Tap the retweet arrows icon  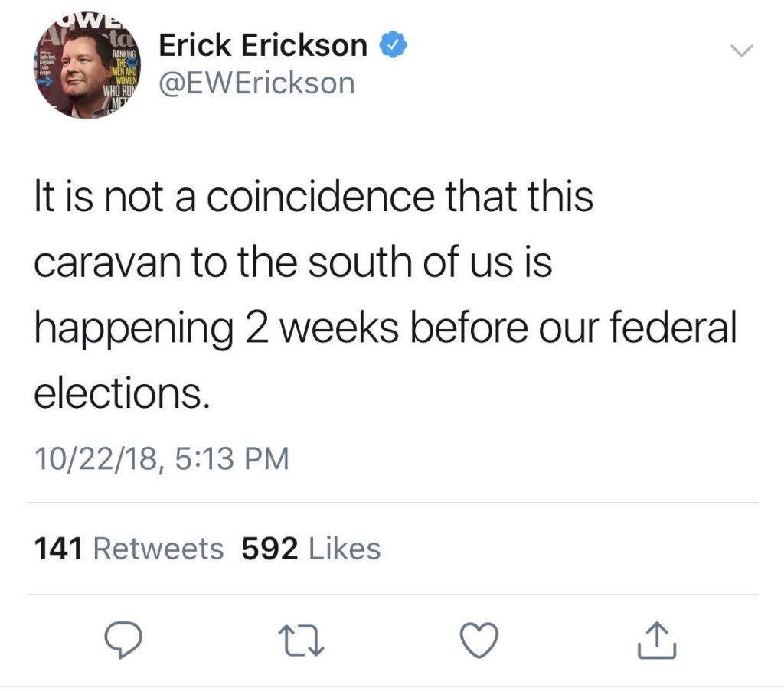[301, 641]
